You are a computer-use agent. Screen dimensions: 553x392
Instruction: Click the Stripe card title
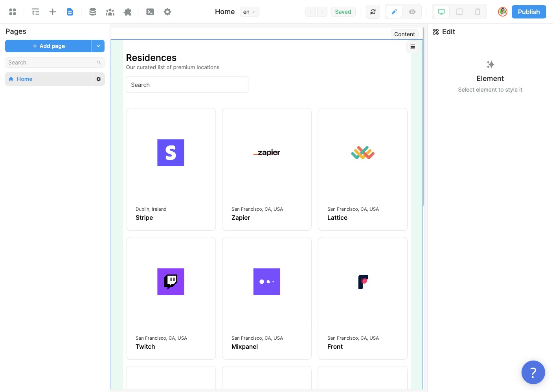point(144,218)
